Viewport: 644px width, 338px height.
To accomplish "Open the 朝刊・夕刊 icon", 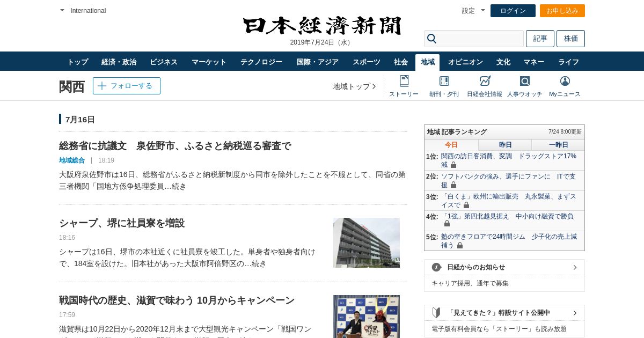I will click(444, 81).
